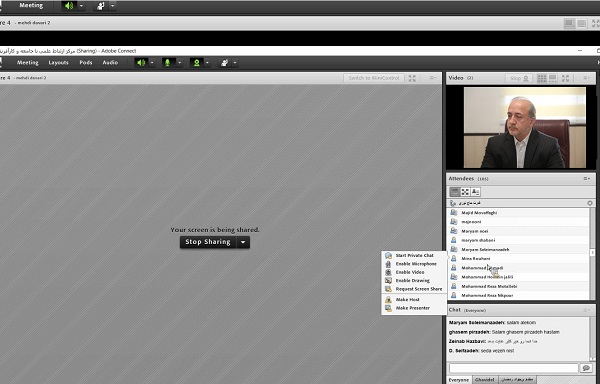Open the Chat pod options menu icon
Viewport: 600px width, 384px height.
pyautogui.click(x=587, y=310)
